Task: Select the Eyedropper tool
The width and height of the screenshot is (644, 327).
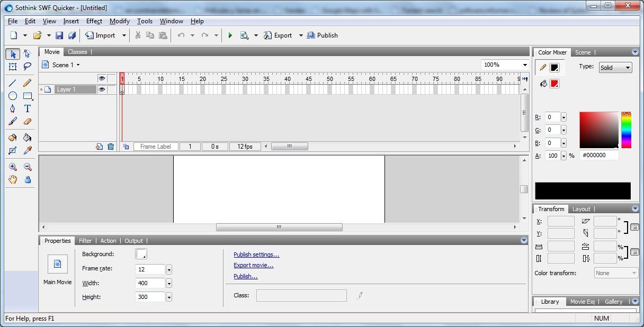Action: pos(28,150)
